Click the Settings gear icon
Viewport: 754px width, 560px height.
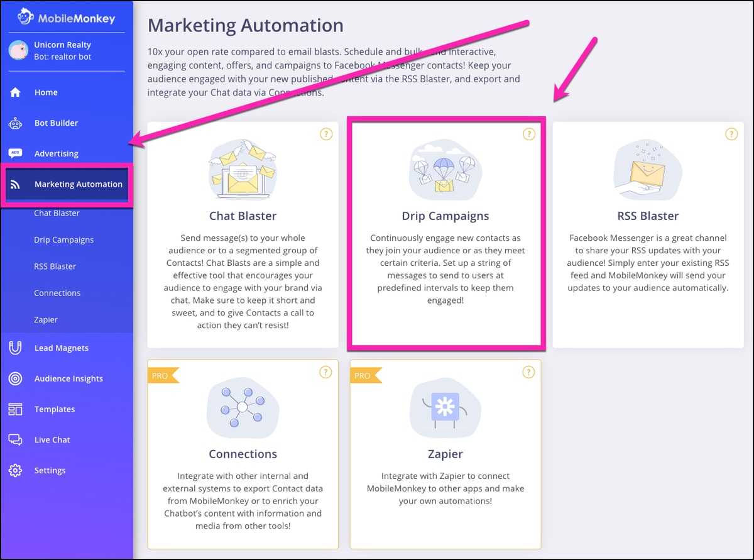pos(16,470)
